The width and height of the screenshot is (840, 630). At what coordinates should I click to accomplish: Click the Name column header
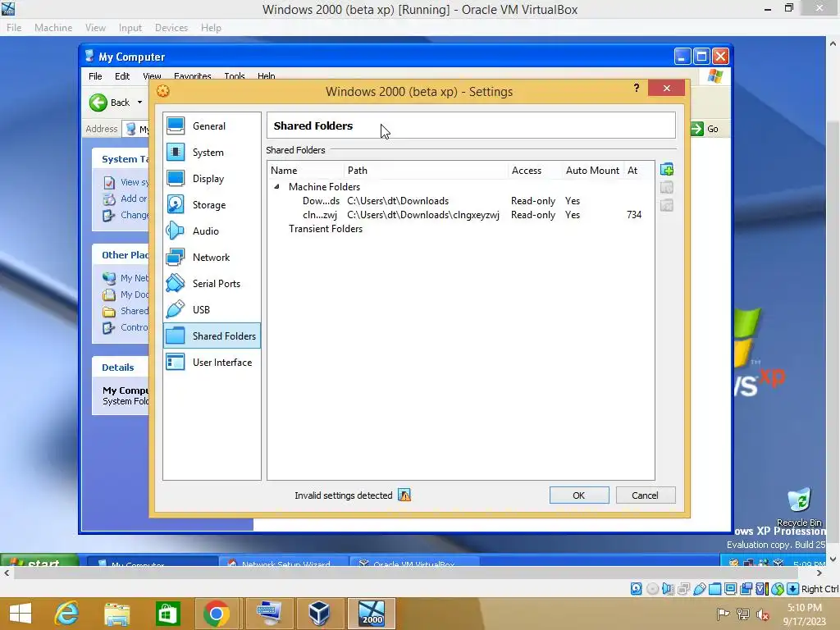[306, 171]
